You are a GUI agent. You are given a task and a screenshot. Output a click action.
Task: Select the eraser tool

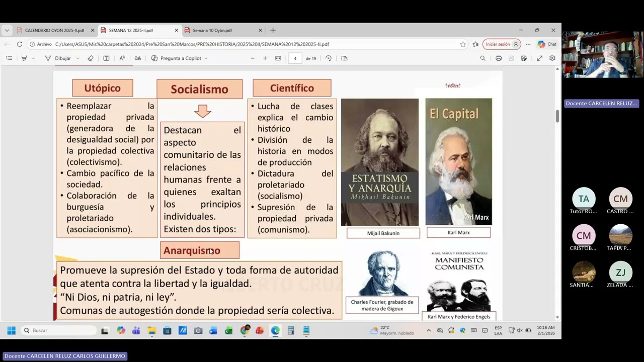tap(91, 58)
